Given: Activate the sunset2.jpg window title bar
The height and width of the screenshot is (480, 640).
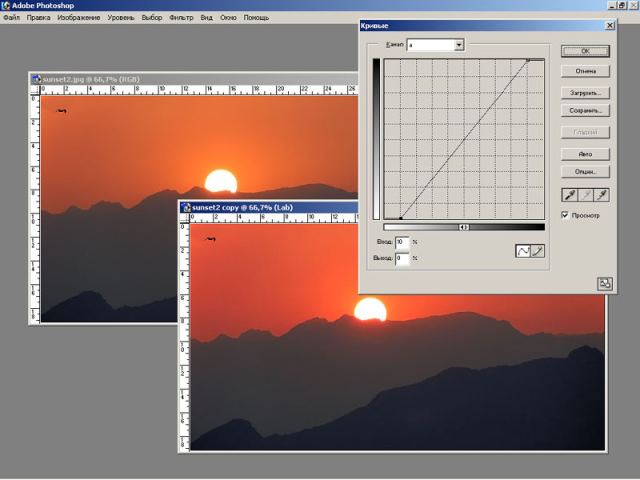Looking at the screenshot, I should click(x=193, y=79).
